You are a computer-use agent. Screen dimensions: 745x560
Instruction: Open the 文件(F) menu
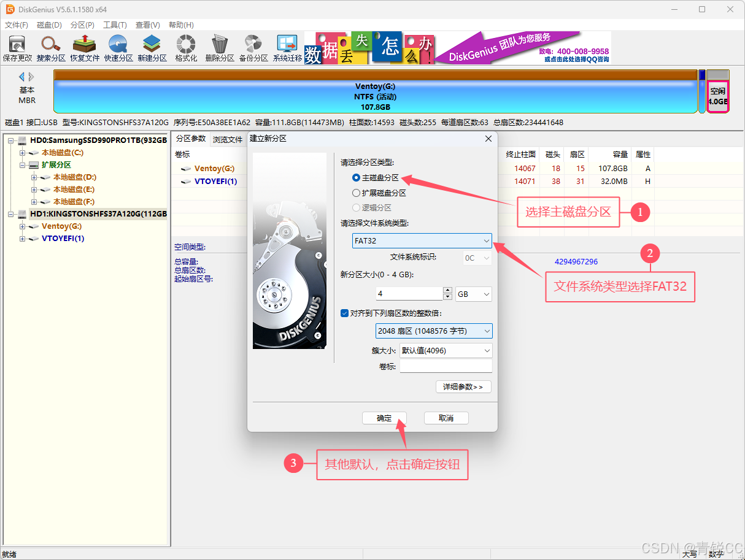17,25
